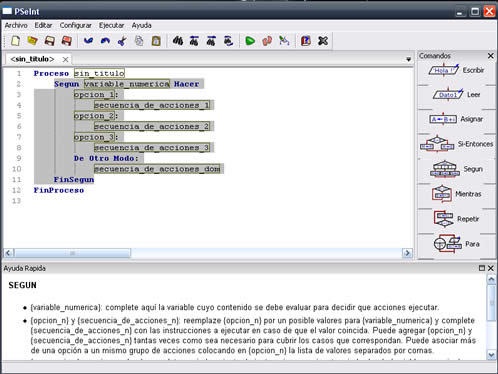Click the editor scroll left arrow
498x374 pixels.
pyautogui.click(x=8, y=253)
